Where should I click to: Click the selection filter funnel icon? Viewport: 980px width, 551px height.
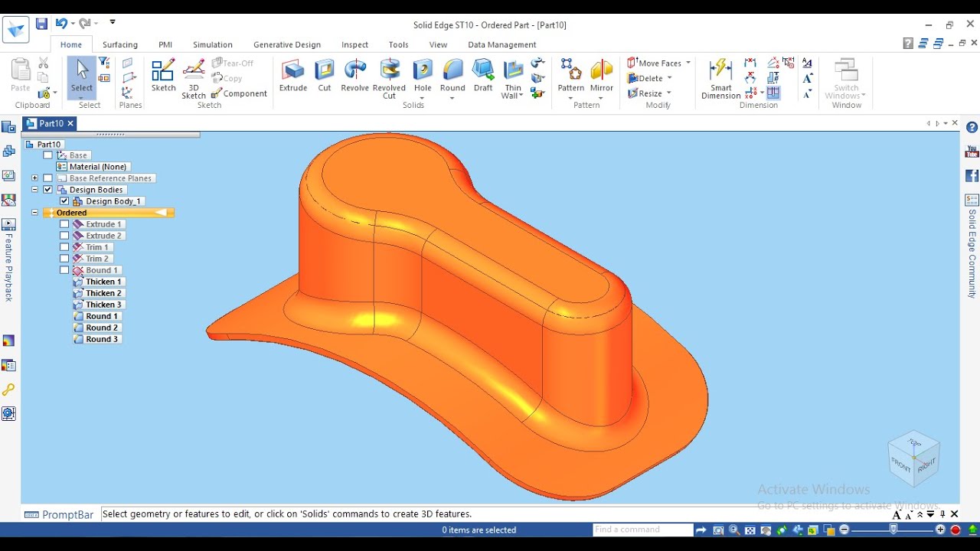(104, 63)
